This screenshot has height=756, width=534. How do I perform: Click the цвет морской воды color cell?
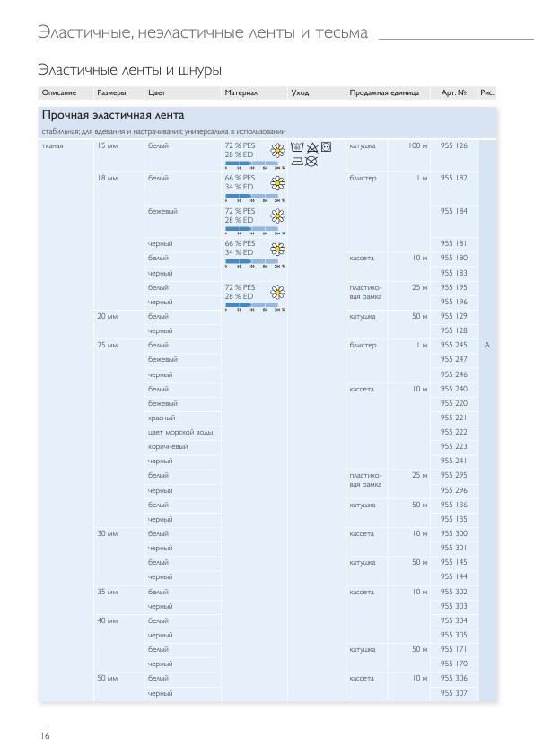click(180, 432)
